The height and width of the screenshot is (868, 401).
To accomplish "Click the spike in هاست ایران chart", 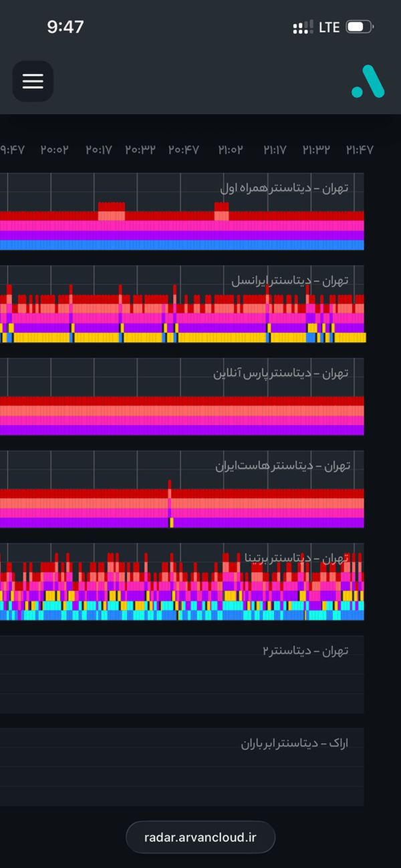I will point(170,503).
